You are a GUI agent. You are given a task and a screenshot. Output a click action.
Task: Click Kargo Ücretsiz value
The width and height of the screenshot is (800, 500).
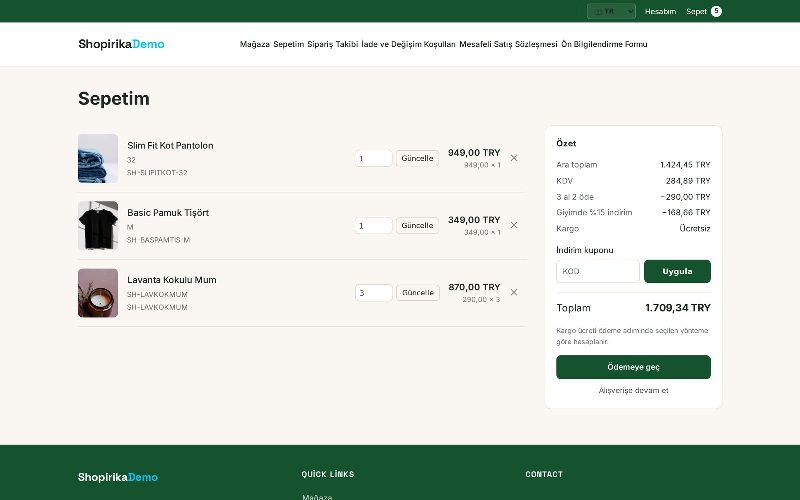point(695,229)
